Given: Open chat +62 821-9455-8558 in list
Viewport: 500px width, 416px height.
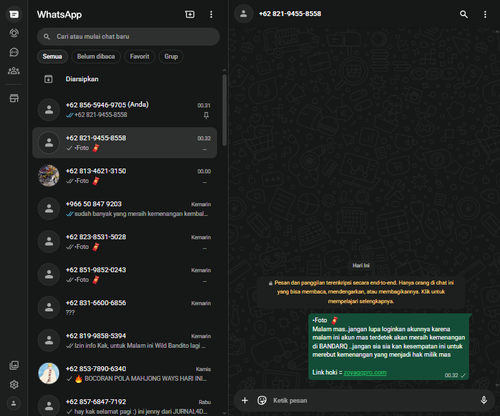Looking at the screenshot, I should pos(125,143).
